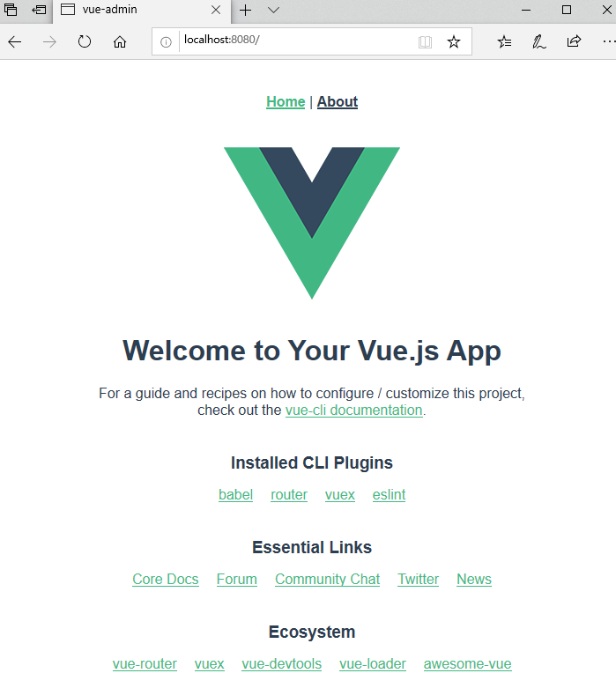Image resolution: width=616 pixels, height=688 pixels.
Task: Maximize the browser window
Action: [x=567, y=10]
